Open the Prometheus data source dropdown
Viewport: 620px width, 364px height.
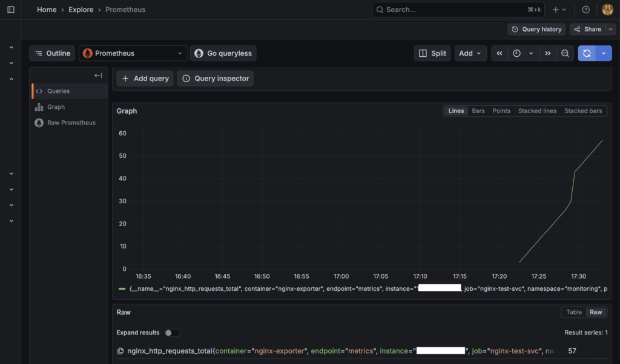(x=133, y=53)
